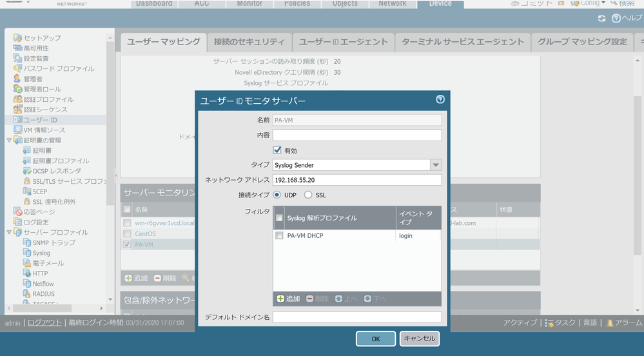Switch to the ユーザー マッピング tab
The height and width of the screenshot is (356, 644).
[x=164, y=42]
